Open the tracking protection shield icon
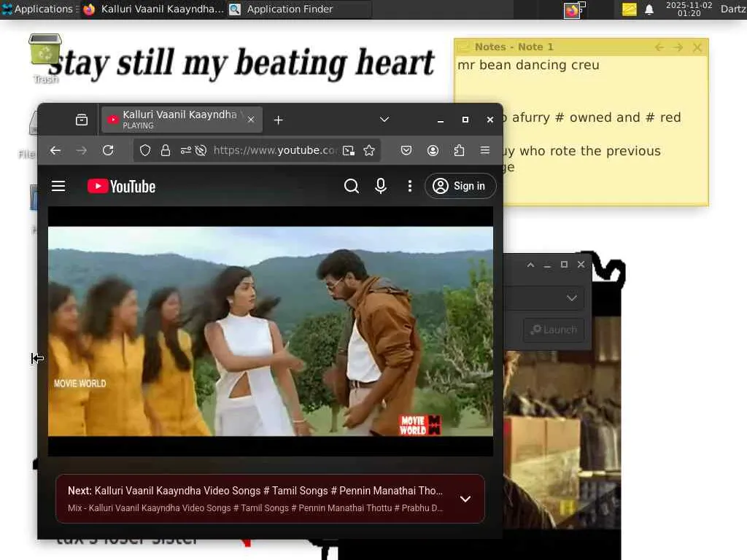 145,150
